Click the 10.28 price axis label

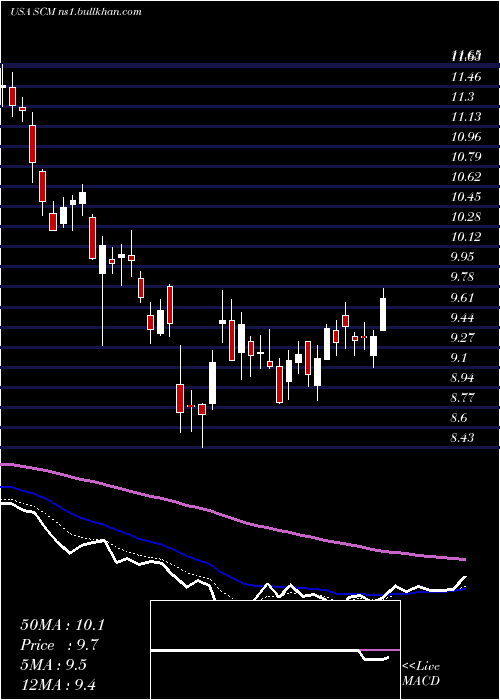pyautogui.click(x=466, y=217)
